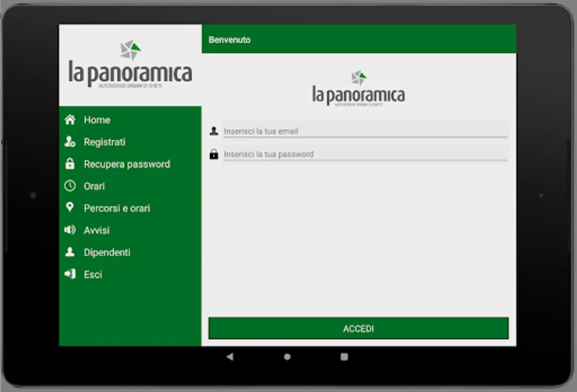The height and width of the screenshot is (392, 577).
Task: Click the Recupera password padlock icon
Action: coord(70,164)
